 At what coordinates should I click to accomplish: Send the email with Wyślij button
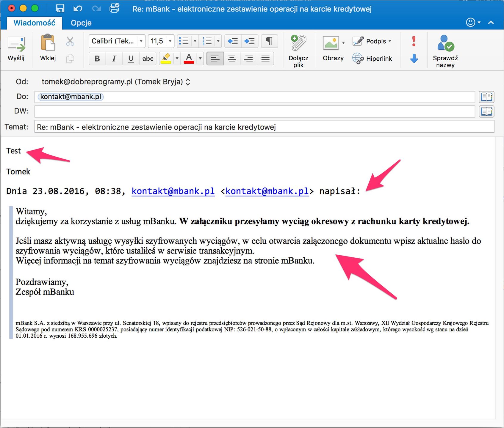tap(16, 49)
